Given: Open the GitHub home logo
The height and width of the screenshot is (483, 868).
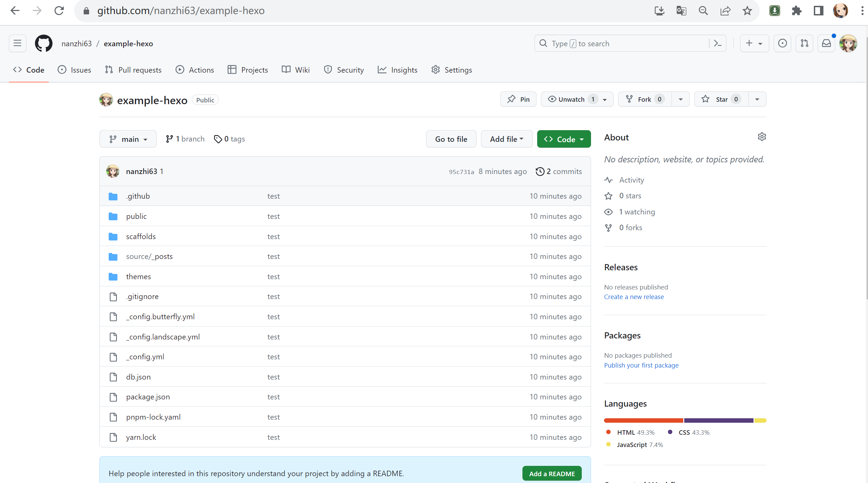Looking at the screenshot, I should [44, 43].
